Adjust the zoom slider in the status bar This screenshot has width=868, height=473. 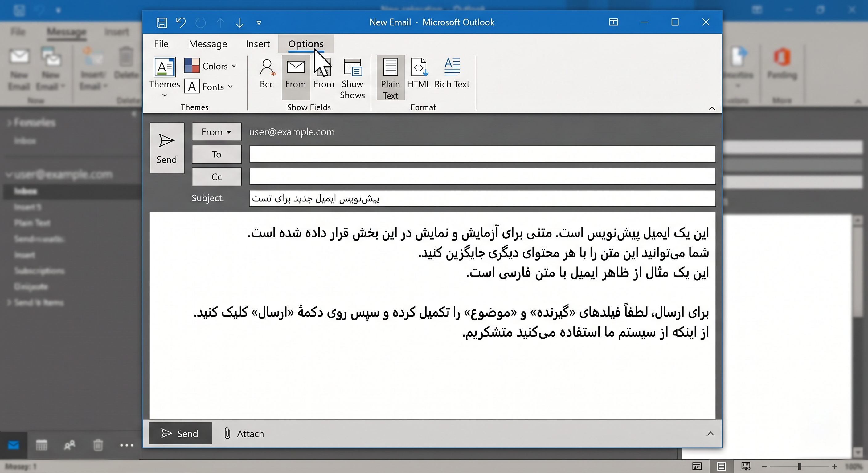[x=799, y=466]
